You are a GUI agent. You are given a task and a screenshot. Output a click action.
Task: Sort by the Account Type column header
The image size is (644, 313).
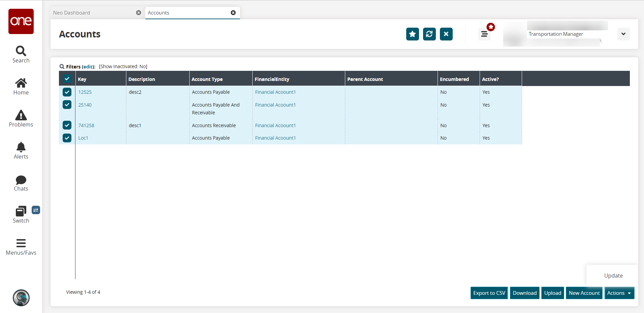pyautogui.click(x=207, y=79)
